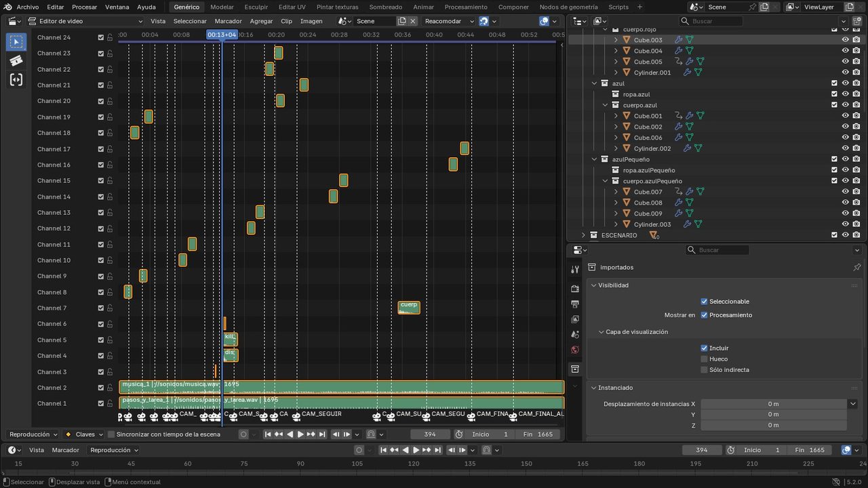This screenshot has width=868, height=488.
Task: Open the World properties tab
Action: [575, 350]
